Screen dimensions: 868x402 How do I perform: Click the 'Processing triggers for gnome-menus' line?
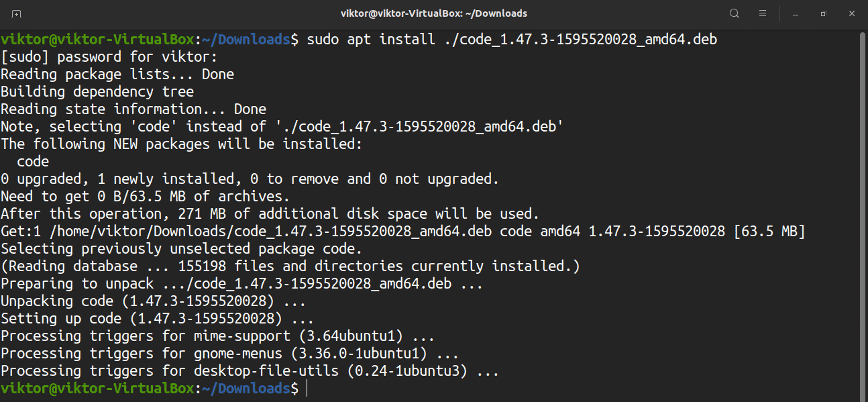pos(229,354)
